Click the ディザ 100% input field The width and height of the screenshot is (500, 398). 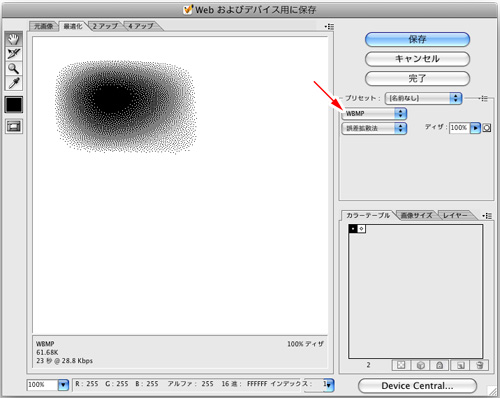pos(459,128)
